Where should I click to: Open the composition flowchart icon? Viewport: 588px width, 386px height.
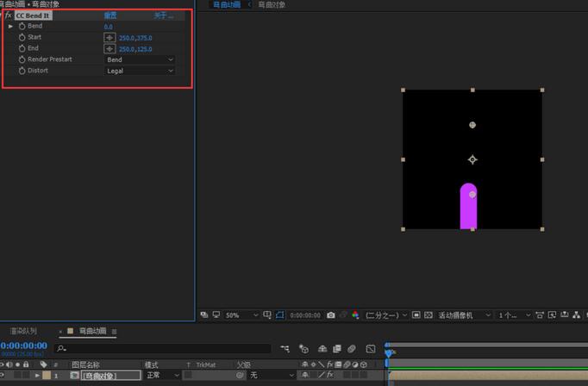click(x=577, y=314)
